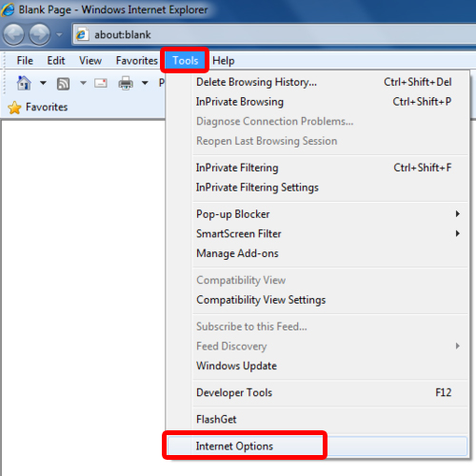Click the Back navigation button
Screen dimensions: 476x476
coord(13,34)
